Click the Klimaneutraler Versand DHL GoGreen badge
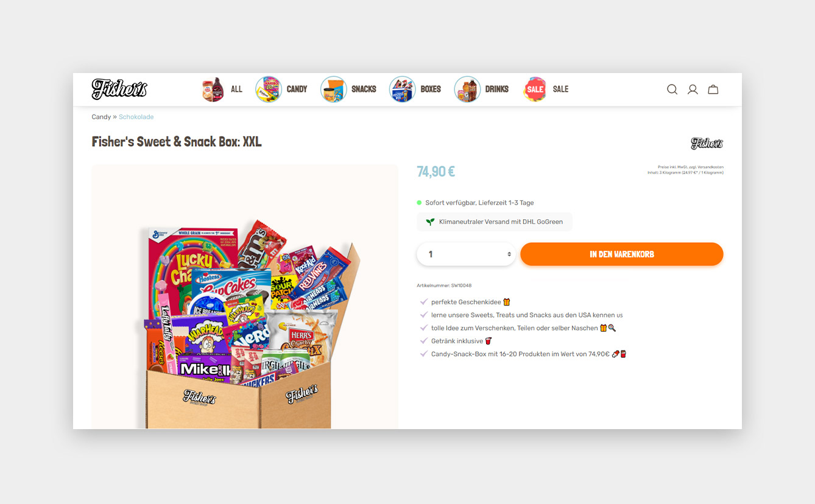Image resolution: width=815 pixels, height=504 pixels. 495,222
